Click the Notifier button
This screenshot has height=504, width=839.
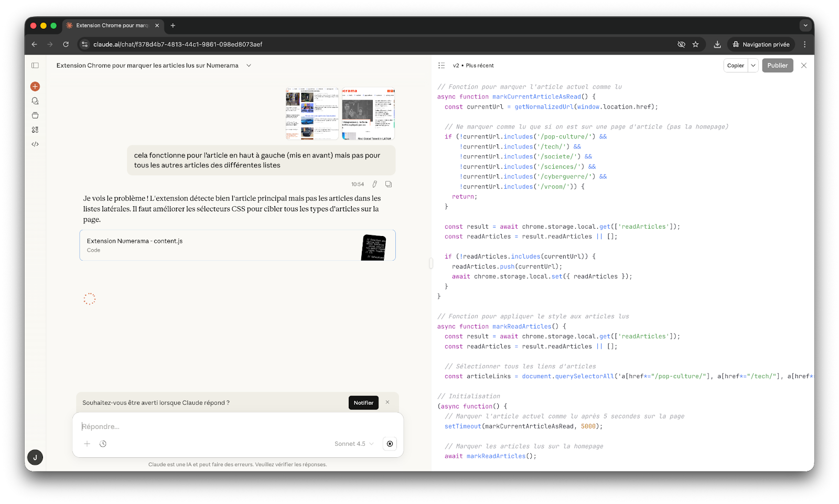point(363,403)
